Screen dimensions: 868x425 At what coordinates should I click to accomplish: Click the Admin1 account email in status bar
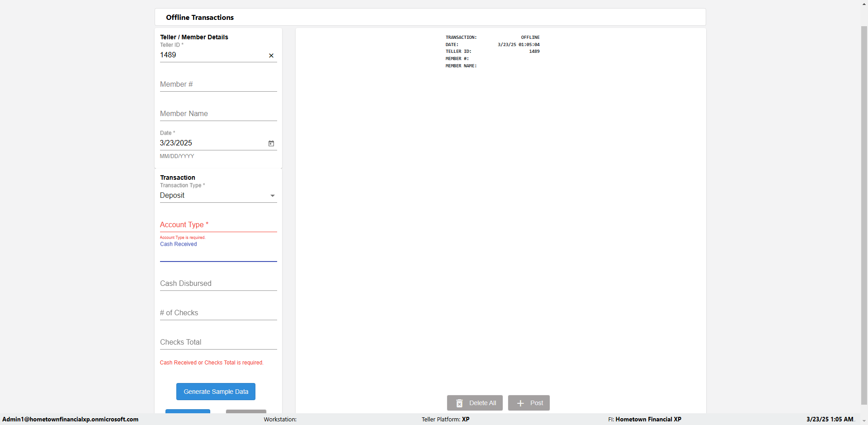[x=71, y=419]
